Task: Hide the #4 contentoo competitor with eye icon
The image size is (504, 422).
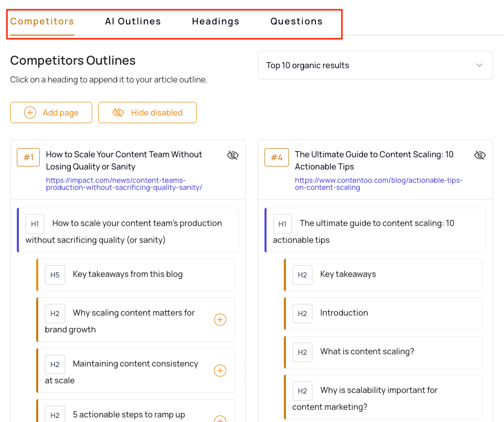Action: [x=480, y=155]
